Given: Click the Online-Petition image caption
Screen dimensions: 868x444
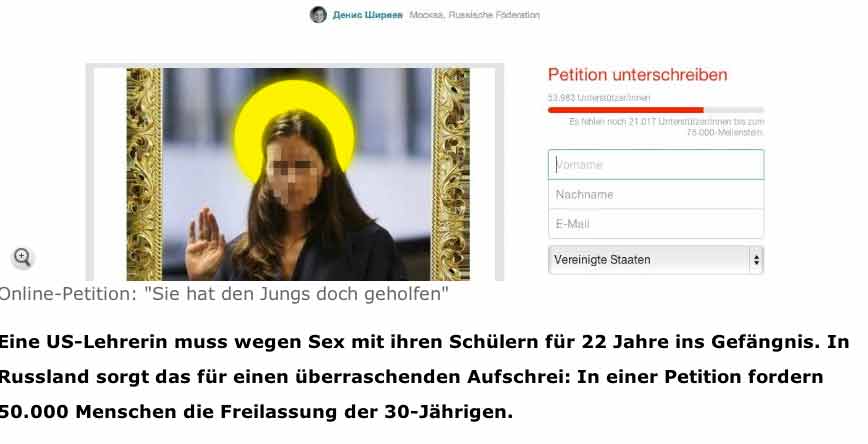Looking at the screenshot, I should (x=224, y=294).
